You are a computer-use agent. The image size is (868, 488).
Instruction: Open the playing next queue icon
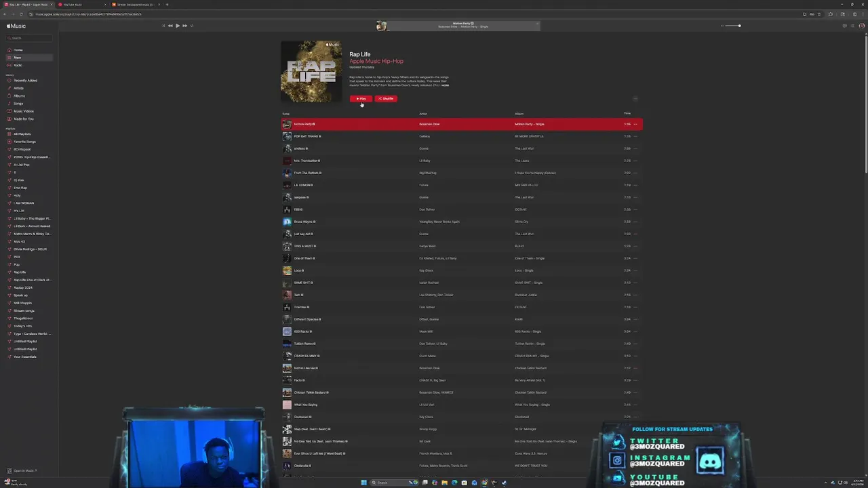(852, 26)
